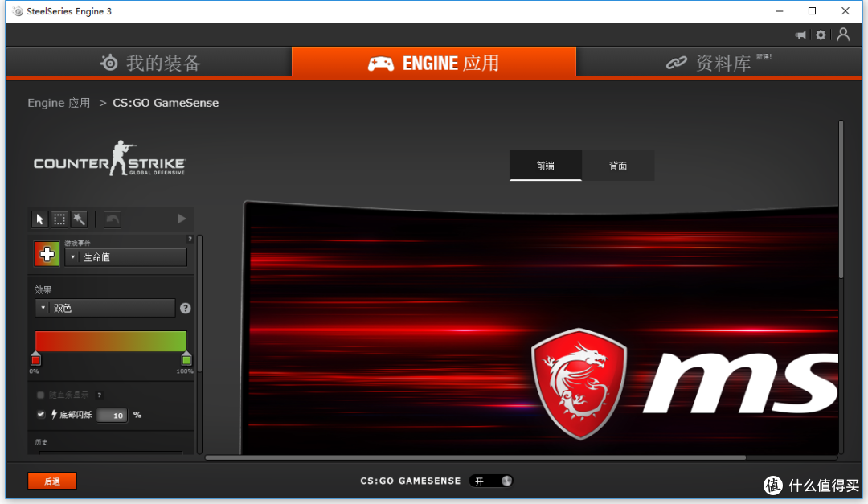Maximize the SteelSeries Engine window
The width and height of the screenshot is (868, 504).
point(812,11)
